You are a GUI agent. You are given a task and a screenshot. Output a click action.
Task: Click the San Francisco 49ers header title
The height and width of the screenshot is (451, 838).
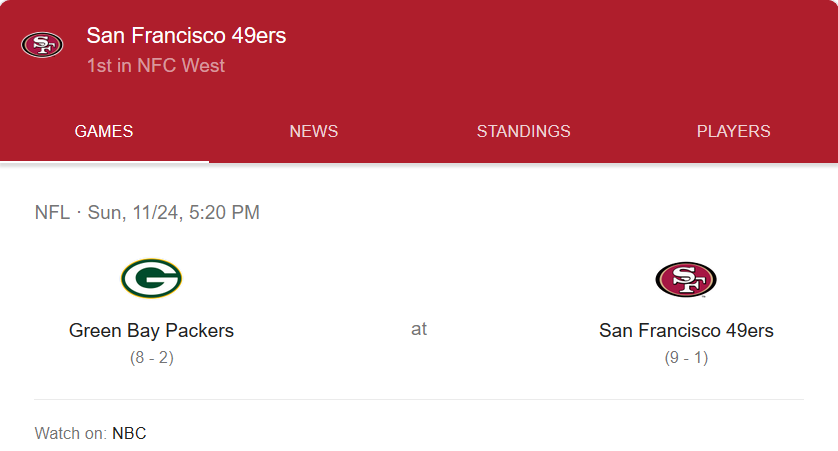coord(186,36)
